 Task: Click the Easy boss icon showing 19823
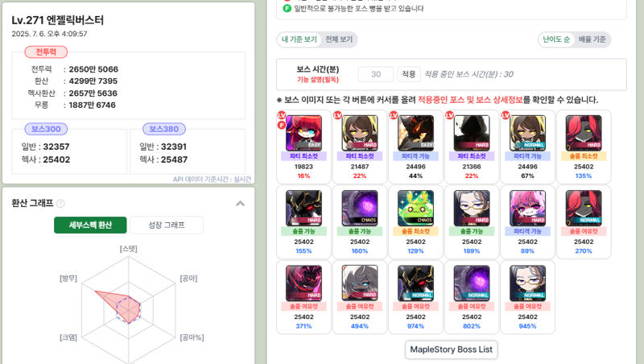pos(303,133)
